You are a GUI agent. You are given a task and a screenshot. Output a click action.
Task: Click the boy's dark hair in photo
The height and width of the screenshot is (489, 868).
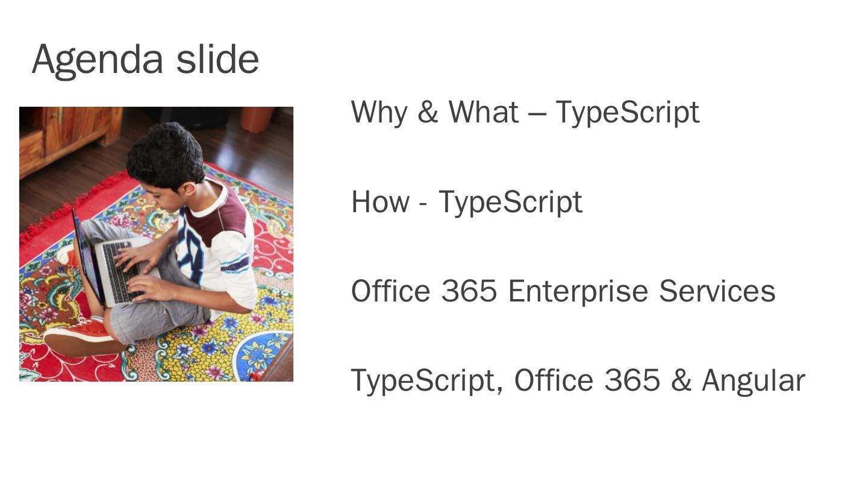(x=164, y=154)
